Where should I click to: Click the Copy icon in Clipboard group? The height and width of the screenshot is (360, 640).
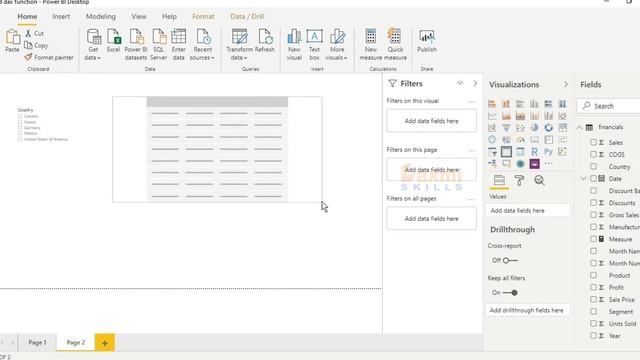(28, 45)
